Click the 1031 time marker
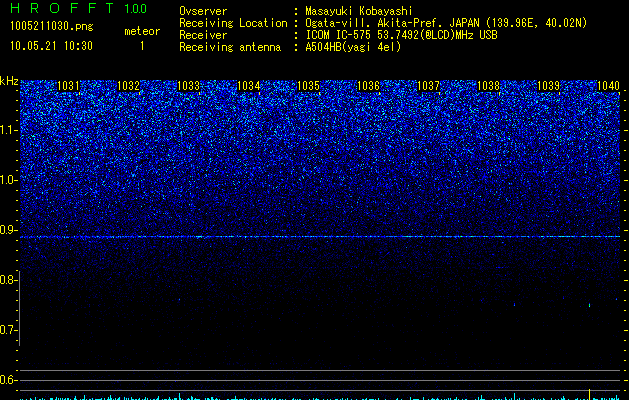This screenshot has width=629, height=400. click(68, 86)
